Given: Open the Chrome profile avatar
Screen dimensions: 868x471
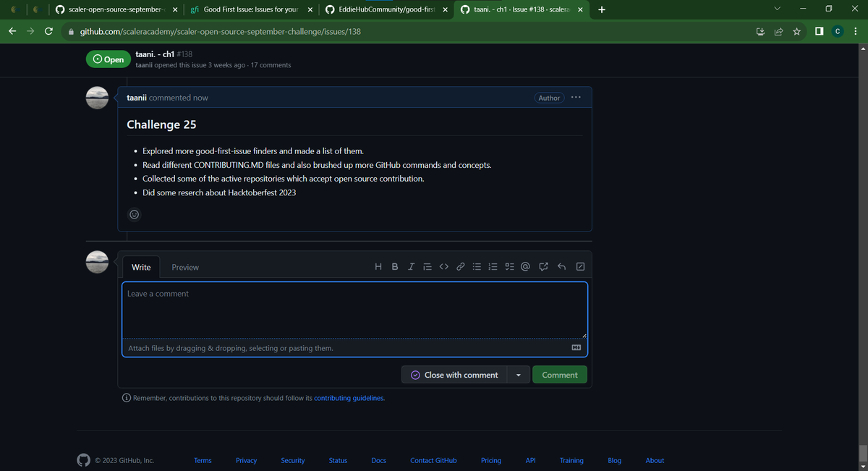Looking at the screenshot, I should [837, 32].
